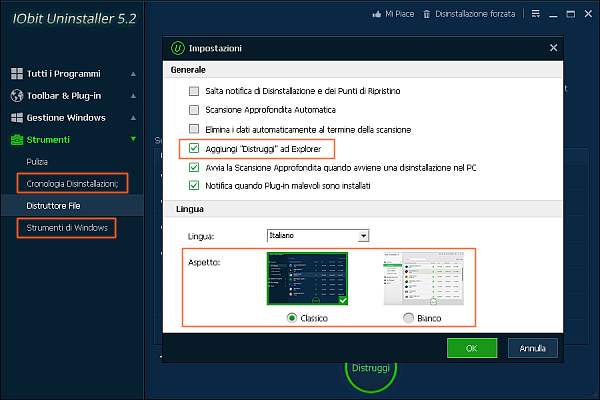Click the Aspetto label

pos(204,262)
